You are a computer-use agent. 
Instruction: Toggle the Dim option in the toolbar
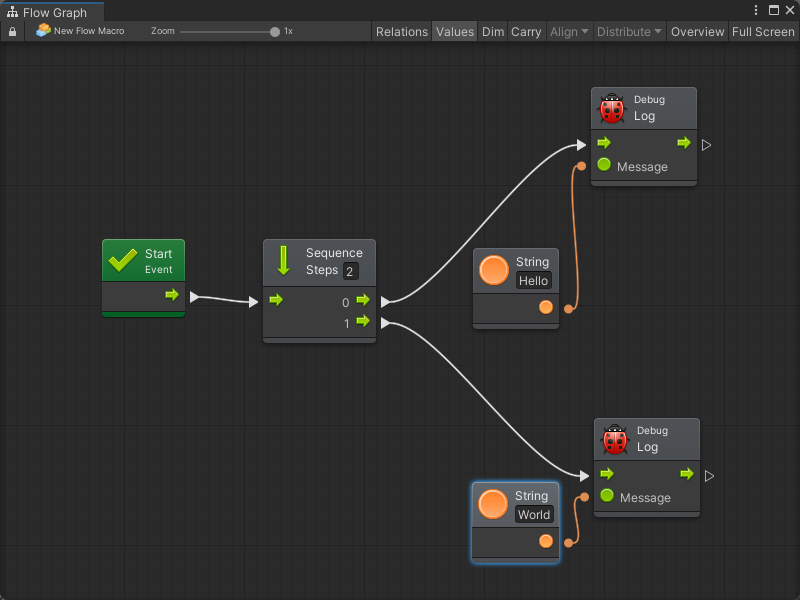coord(493,32)
